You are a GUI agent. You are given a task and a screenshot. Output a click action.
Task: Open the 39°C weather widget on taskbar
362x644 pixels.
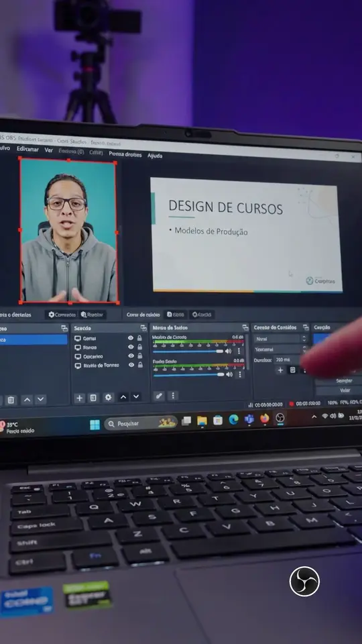click(16, 427)
